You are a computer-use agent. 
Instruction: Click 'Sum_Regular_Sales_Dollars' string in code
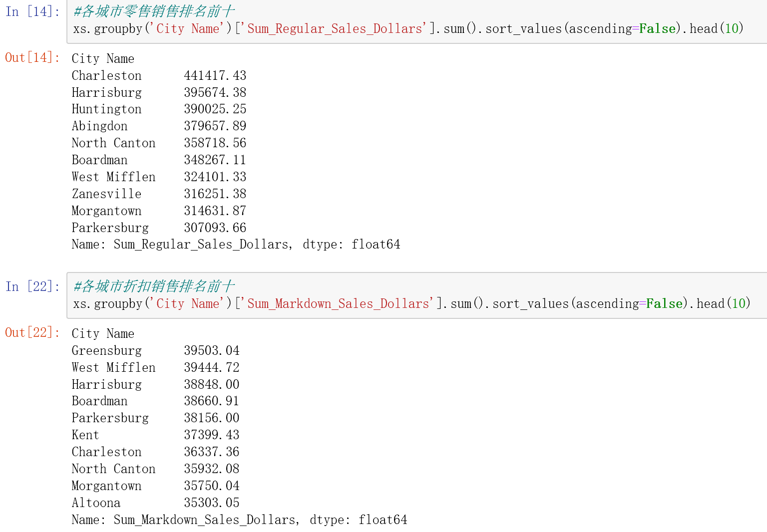[335, 29]
